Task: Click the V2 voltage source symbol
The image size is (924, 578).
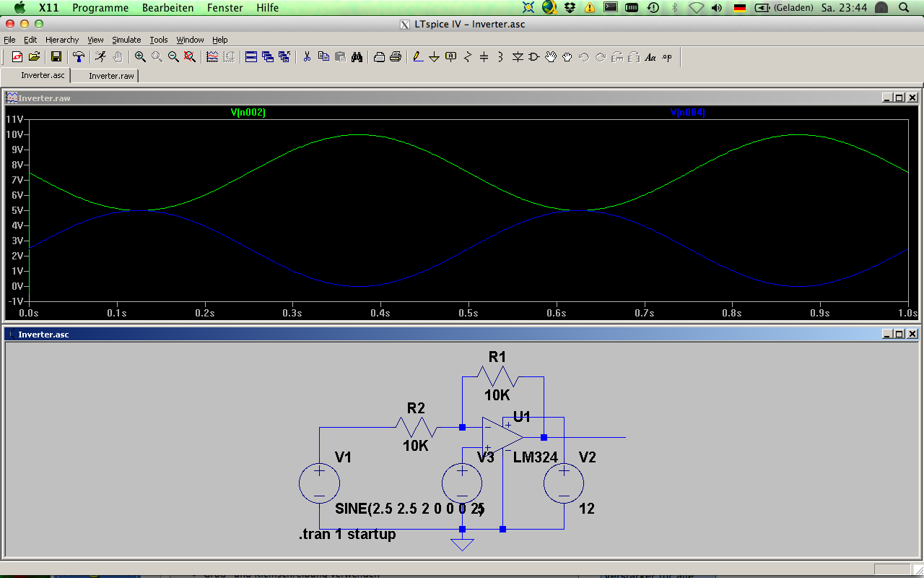Action: click(x=564, y=483)
